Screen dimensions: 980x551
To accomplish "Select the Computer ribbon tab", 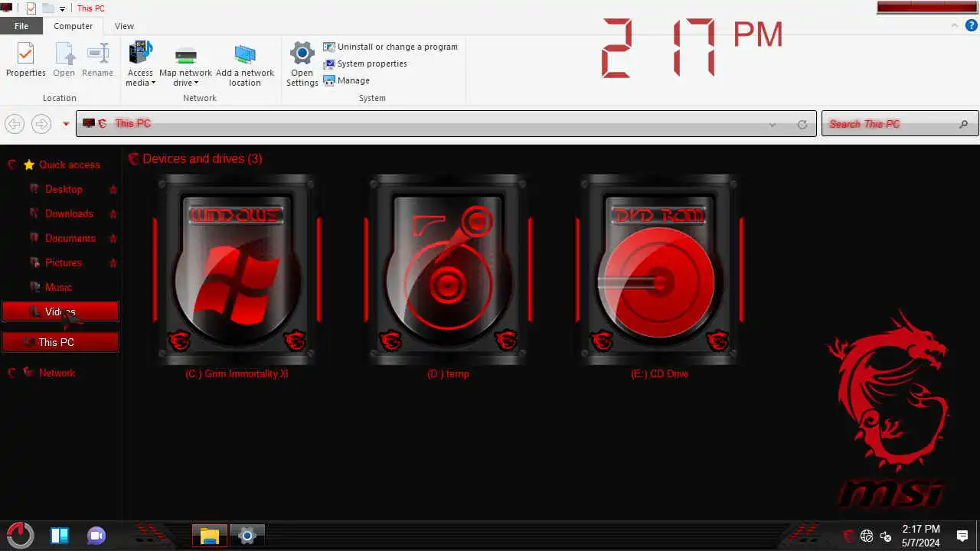I will 73,26.
